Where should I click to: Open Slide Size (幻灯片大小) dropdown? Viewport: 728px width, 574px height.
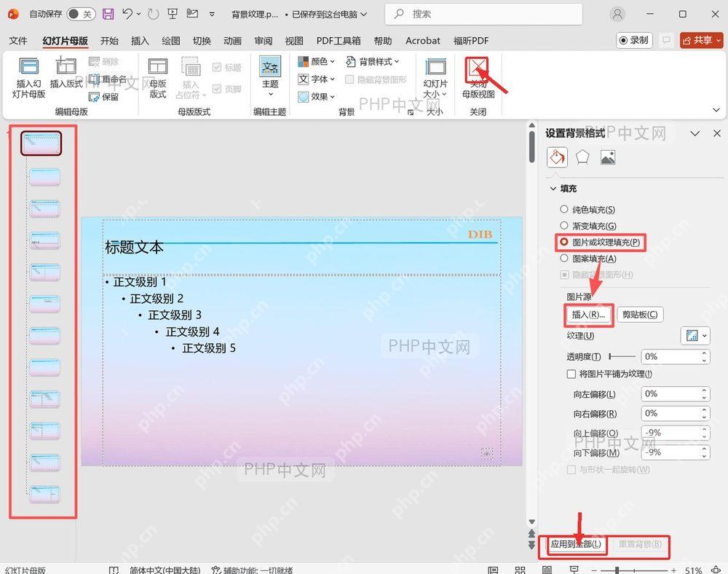pyautogui.click(x=435, y=77)
